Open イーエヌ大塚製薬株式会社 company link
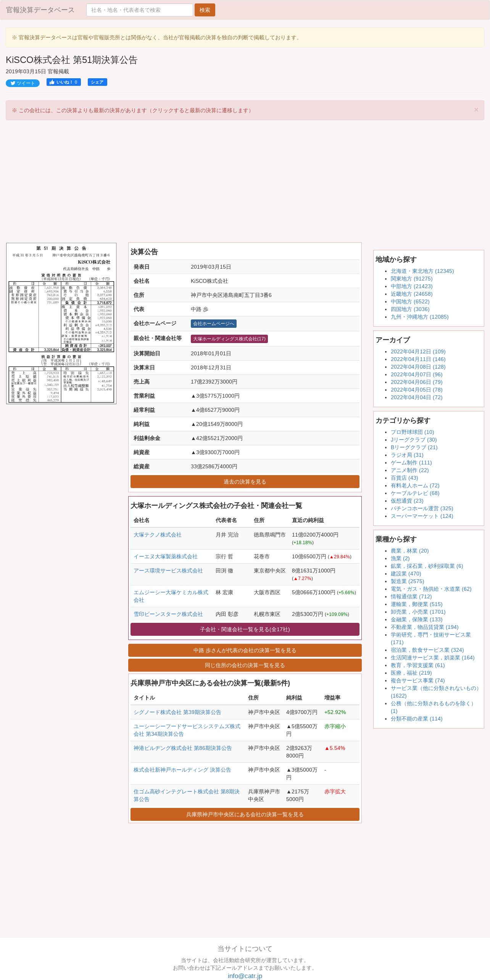 point(166,556)
